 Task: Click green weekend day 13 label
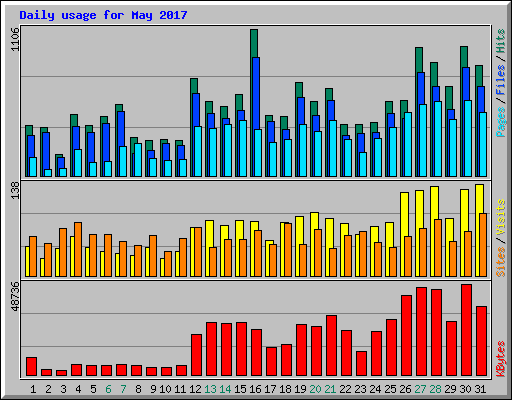(x=210, y=389)
